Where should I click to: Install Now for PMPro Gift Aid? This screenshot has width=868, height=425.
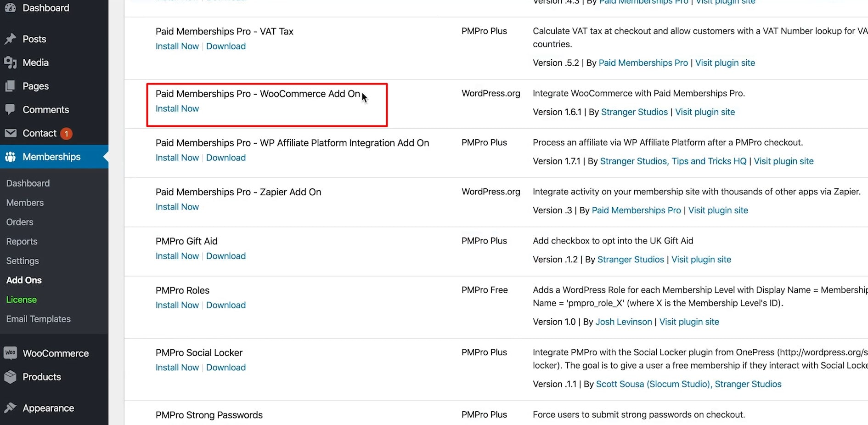coord(177,256)
